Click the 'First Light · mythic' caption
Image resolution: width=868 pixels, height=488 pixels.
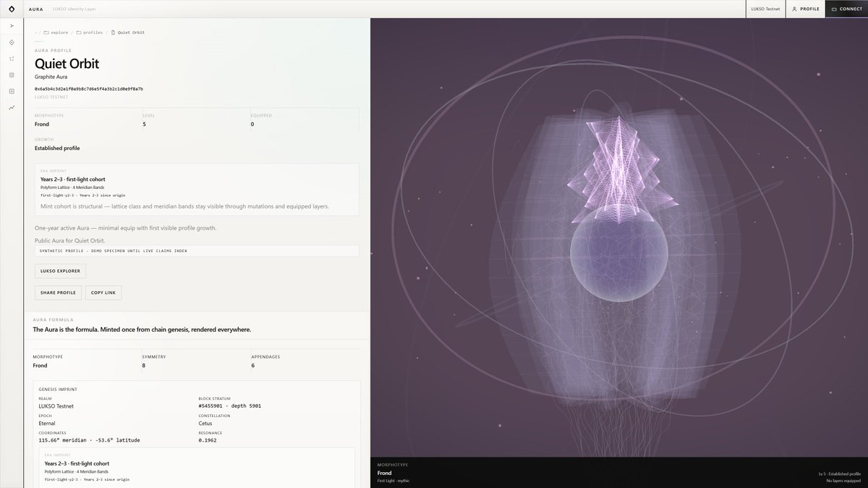tap(393, 481)
